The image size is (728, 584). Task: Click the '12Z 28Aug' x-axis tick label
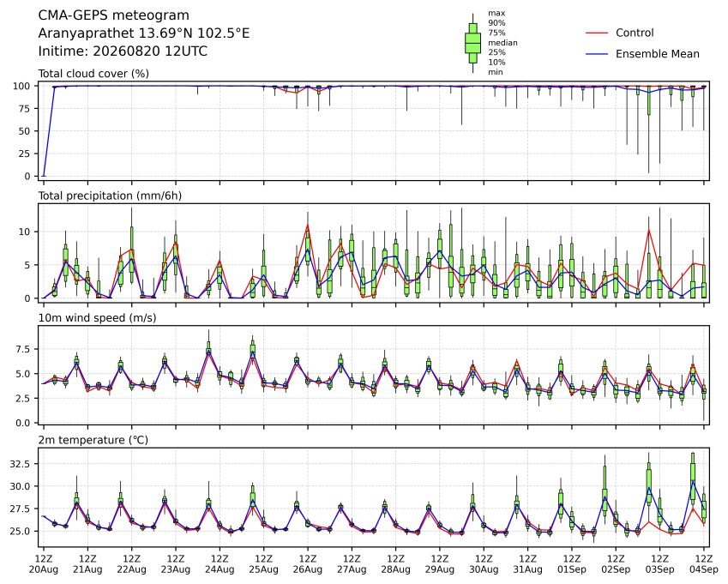[x=395, y=564]
